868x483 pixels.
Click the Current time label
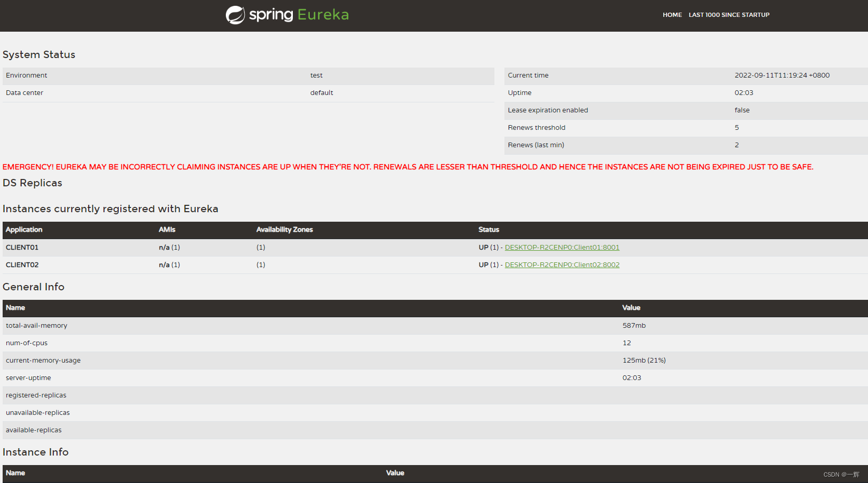pyautogui.click(x=528, y=75)
